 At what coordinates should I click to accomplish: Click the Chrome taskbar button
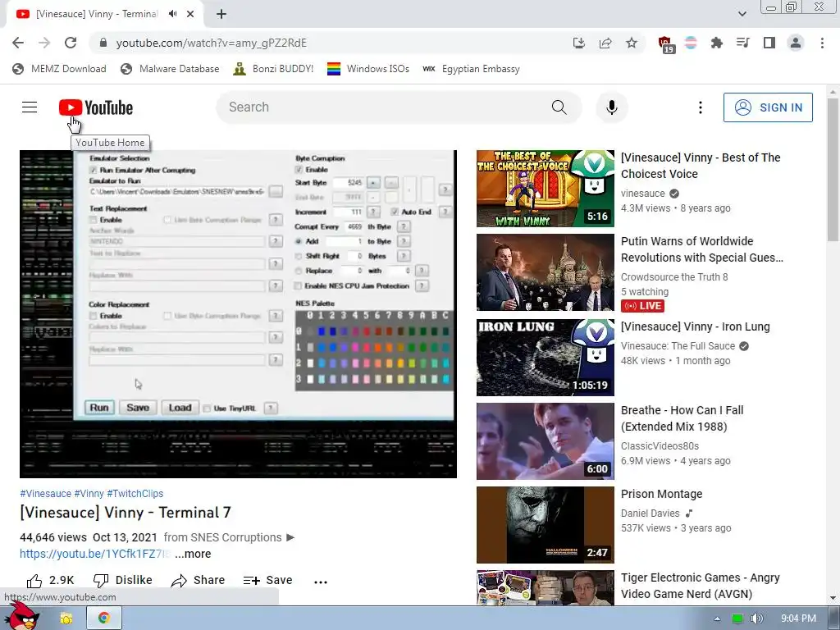[x=104, y=619]
